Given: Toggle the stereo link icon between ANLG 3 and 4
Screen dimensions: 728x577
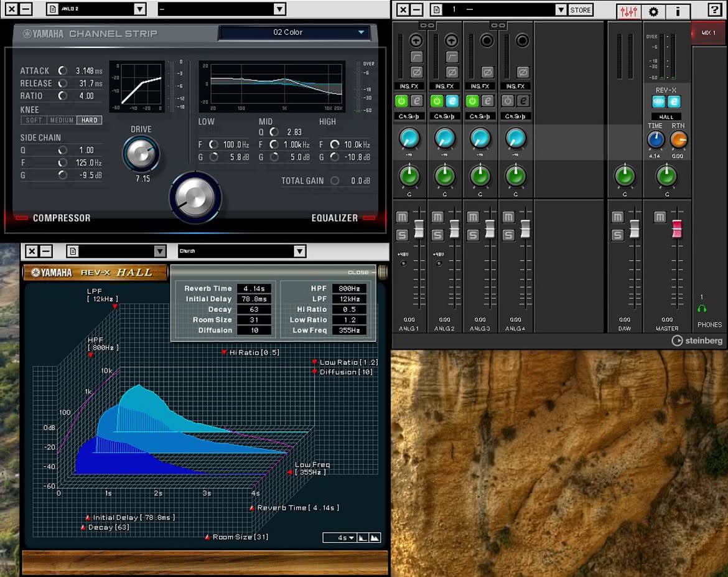Looking at the screenshot, I should coord(498,26).
